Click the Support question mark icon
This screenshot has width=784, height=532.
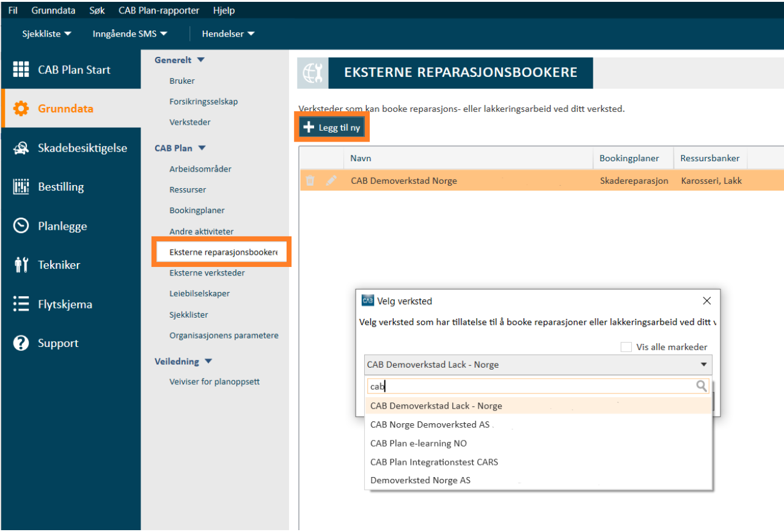[21, 343]
